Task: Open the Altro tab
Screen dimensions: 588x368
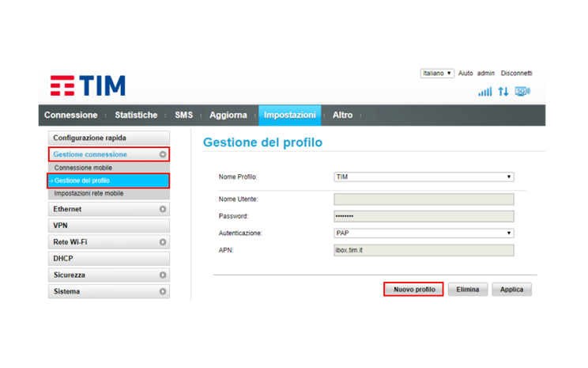Action: 342,116
